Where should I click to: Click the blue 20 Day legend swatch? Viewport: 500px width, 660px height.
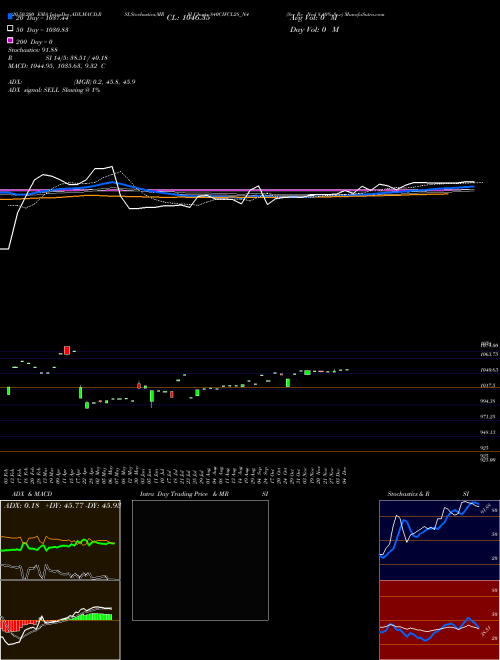click(10, 16)
